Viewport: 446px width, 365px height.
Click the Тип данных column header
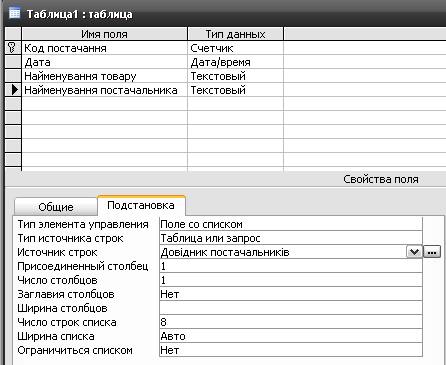click(x=235, y=34)
